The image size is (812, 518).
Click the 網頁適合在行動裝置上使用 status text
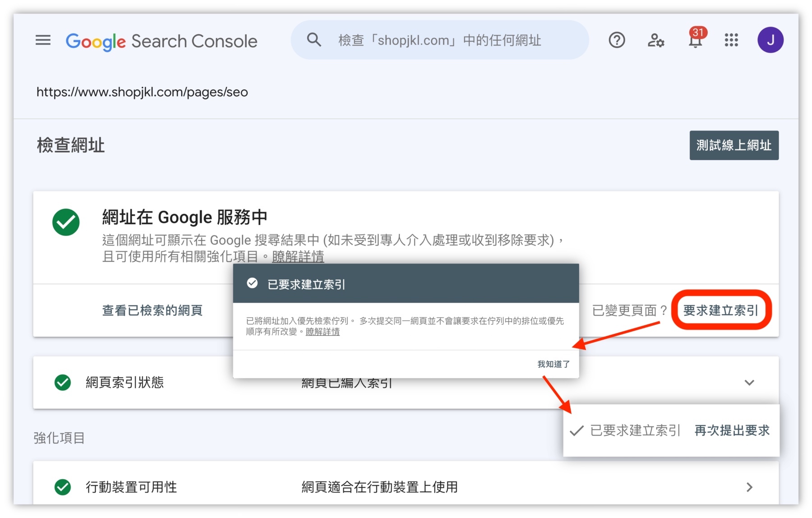(x=379, y=487)
